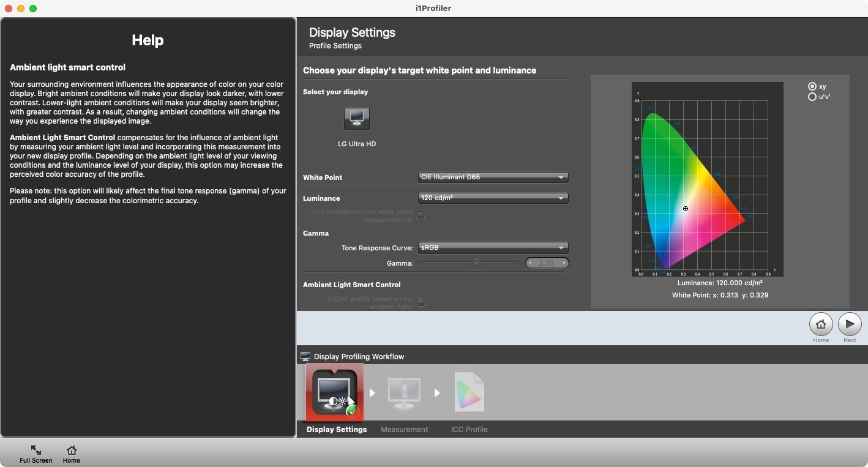Screen dimensions: 868x467
Task: Open the White Point dropdown
Action: (x=493, y=177)
